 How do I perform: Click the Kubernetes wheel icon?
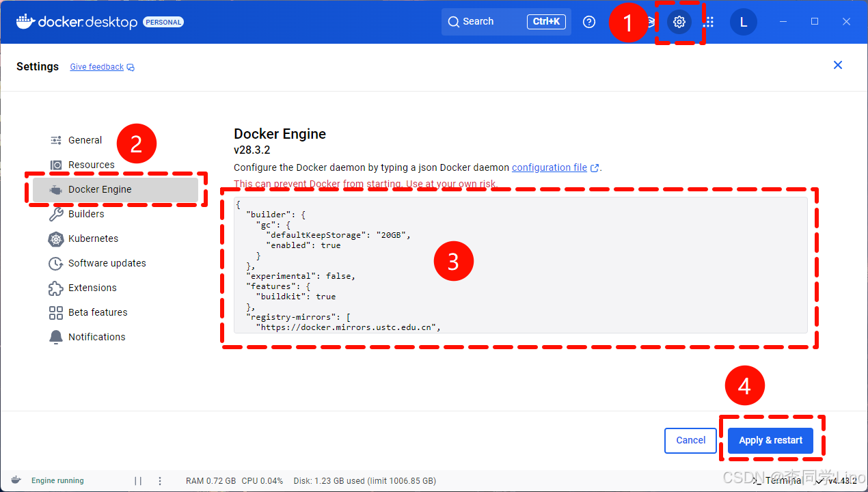click(56, 238)
